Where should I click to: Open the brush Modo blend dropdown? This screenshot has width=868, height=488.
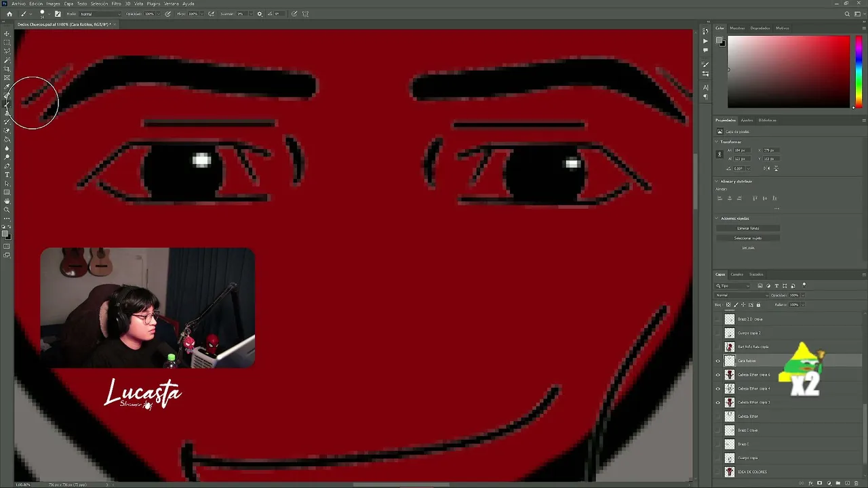point(100,14)
